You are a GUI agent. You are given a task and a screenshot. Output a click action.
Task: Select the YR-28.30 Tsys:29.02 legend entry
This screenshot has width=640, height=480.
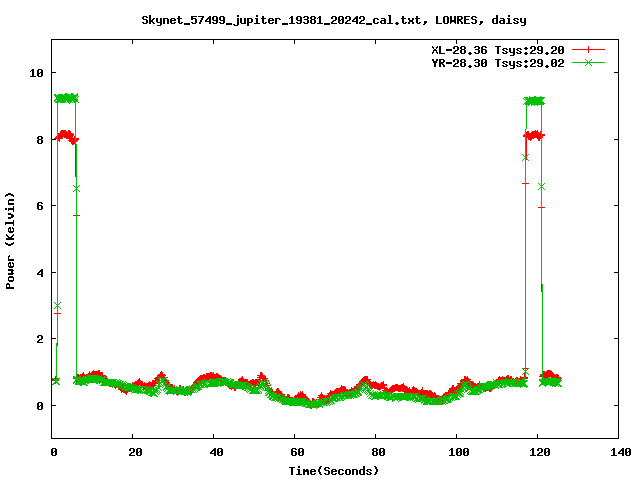[498, 63]
